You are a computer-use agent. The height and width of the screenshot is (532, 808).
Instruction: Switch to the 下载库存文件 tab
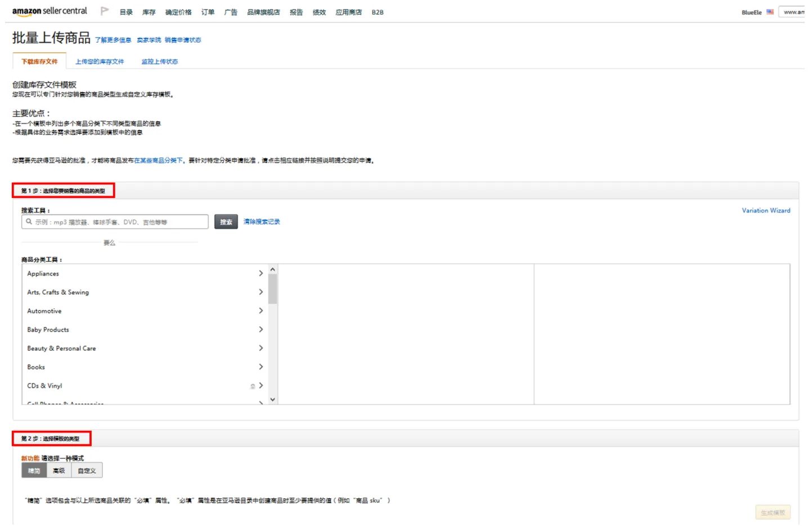click(39, 61)
